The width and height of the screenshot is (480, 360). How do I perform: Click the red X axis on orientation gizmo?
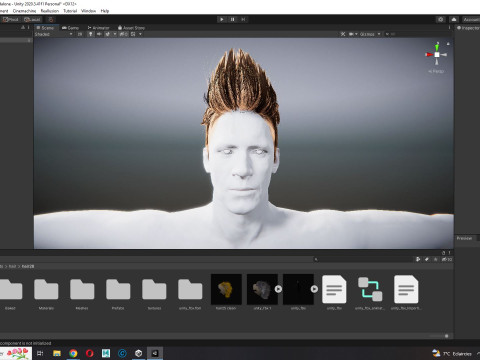coord(429,54)
